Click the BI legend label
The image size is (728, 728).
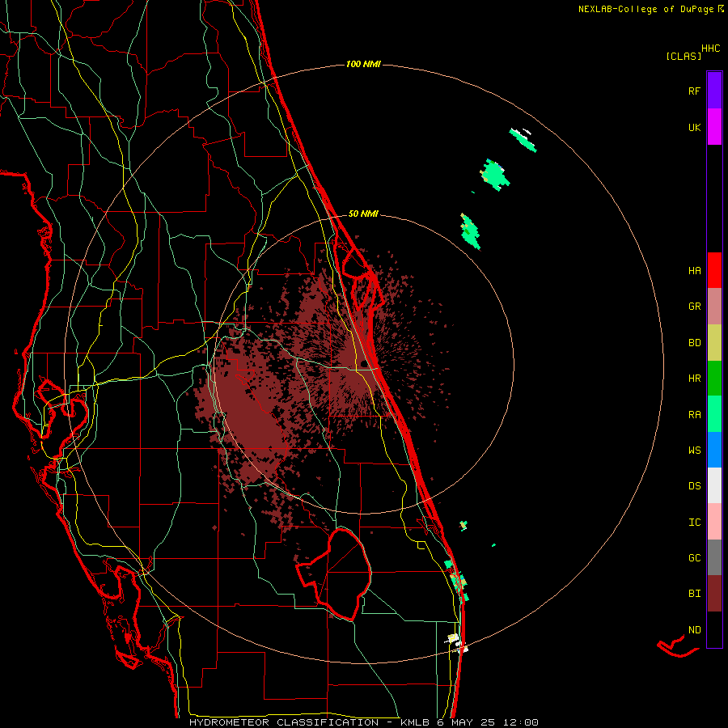(695, 594)
